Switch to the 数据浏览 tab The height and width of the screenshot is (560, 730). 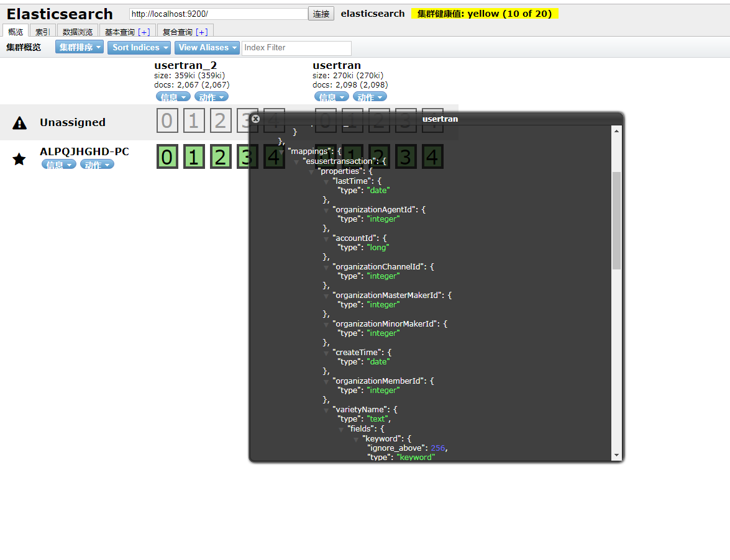coord(77,31)
